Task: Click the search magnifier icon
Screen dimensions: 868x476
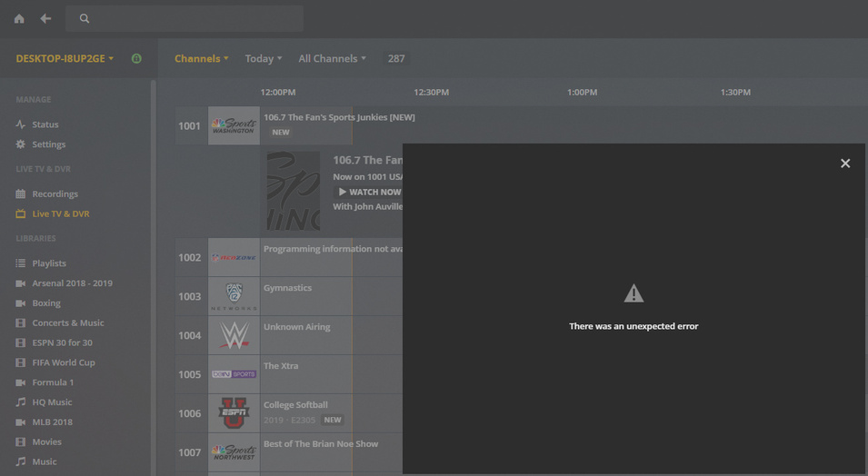Action: click(85, 19)
